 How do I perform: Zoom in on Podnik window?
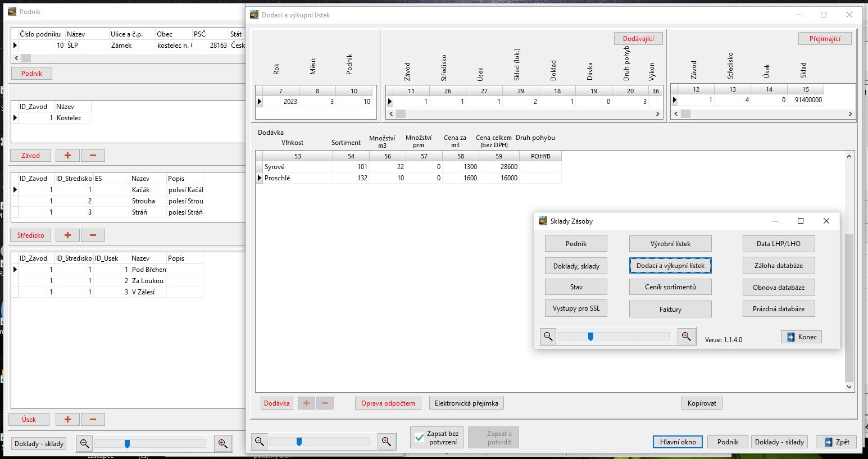point(222,444)
